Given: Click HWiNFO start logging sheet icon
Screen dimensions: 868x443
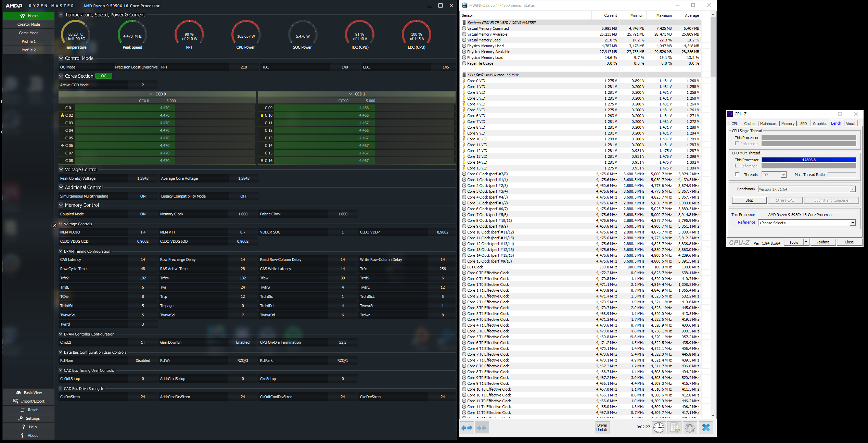Looking at the screenshot, I should coord(675,428).
